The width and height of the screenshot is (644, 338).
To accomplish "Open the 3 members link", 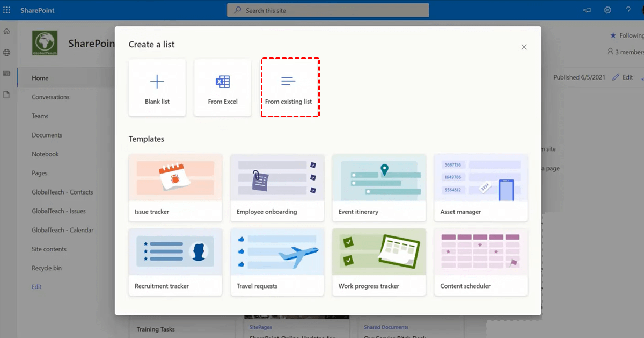I will 625,52.
